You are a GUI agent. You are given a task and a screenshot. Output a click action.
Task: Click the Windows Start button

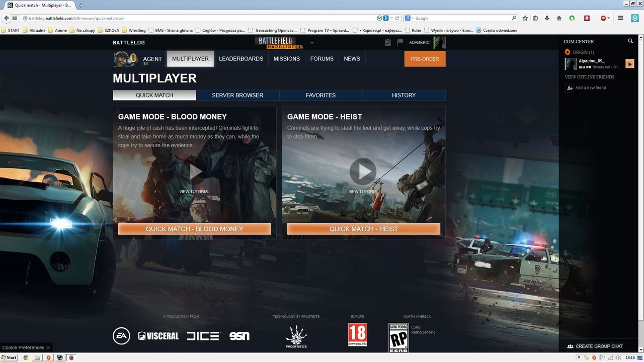click(9, 357)
